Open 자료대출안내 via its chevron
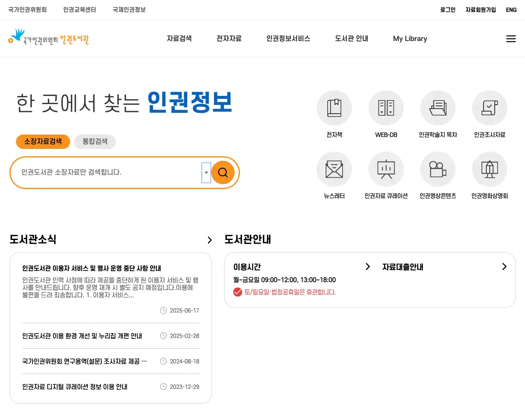The image size is (525, 420). [504, 267]
